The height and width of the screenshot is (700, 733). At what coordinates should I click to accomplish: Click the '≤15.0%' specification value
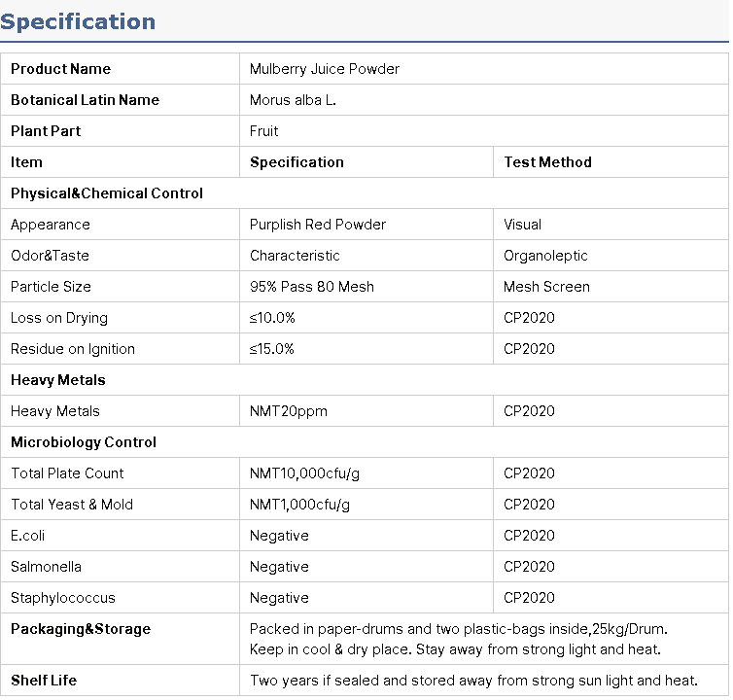(x=271, y=349)
